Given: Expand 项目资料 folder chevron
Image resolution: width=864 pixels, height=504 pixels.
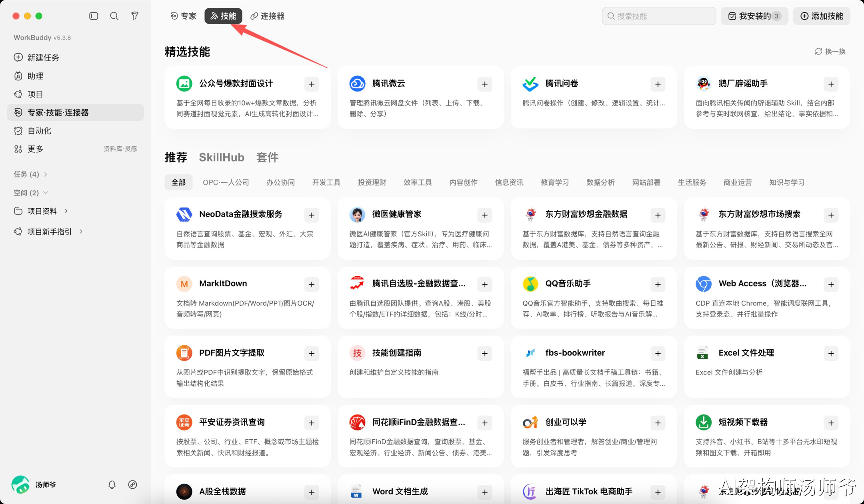Looking at the screenshot, I should (x=66, y=211).
